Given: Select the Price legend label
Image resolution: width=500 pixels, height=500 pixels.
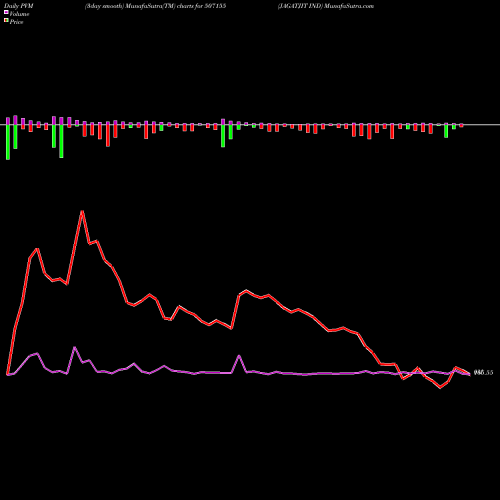Looking at the screenshot, I should click(x=16, y=22).
